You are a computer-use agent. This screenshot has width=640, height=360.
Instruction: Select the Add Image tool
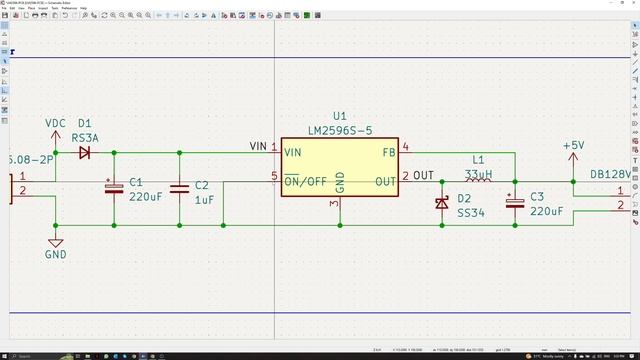(x=635, y=213)
